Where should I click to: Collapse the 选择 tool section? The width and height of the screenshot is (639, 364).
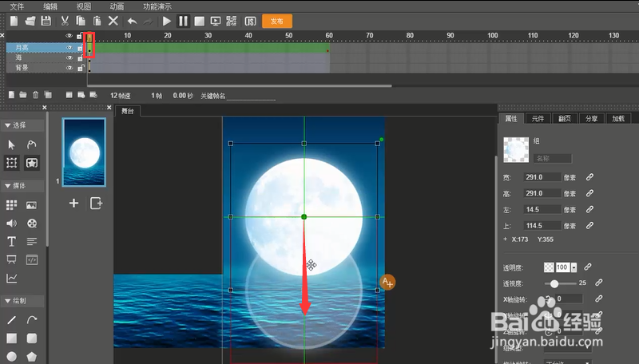(22, 125)
